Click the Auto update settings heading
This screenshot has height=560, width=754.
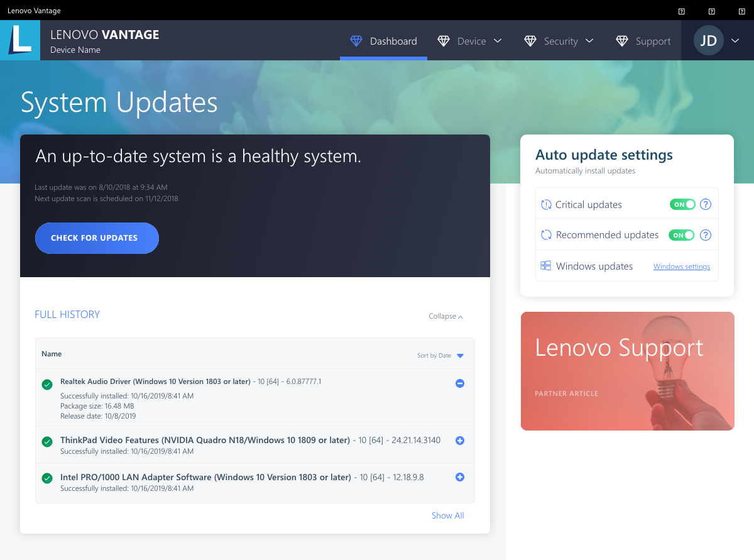604,155
